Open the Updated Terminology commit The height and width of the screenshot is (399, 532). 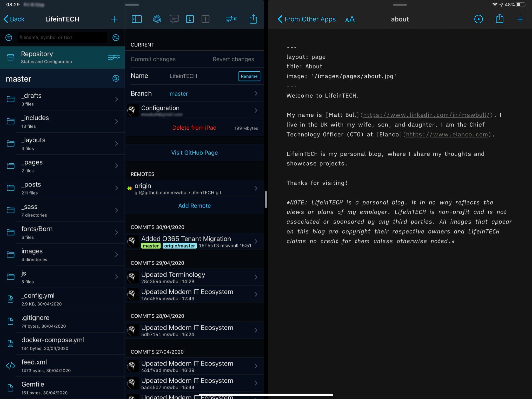pos(194,277)
